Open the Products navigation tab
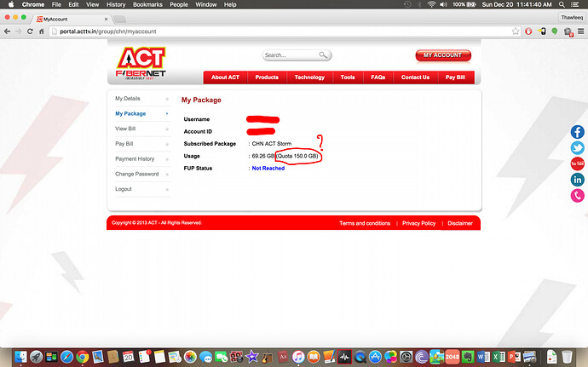This screenshot has height=367, width=588. coord(267,77)
